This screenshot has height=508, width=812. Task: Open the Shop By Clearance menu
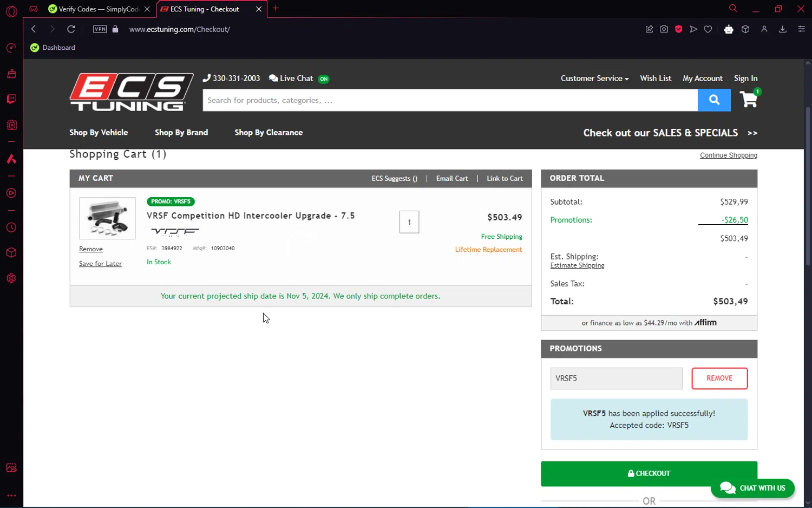(x=269, y=133)
